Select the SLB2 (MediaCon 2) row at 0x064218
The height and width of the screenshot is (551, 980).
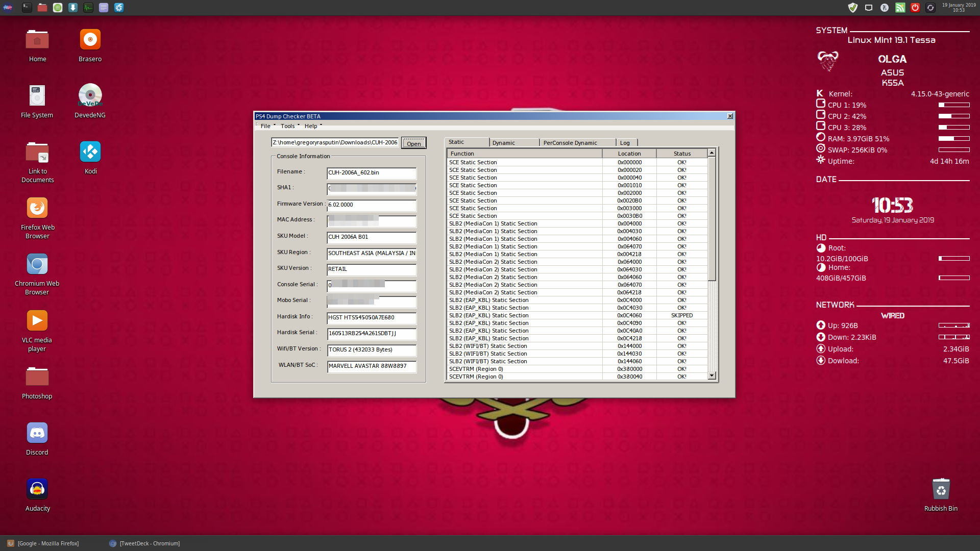(577, 292)
